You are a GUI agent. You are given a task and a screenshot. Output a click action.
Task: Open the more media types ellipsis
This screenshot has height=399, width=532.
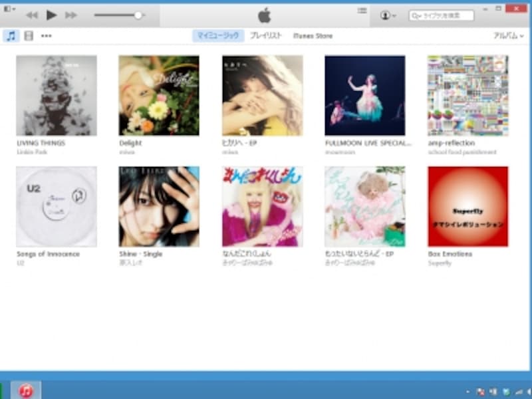click(x=46, y=36)
